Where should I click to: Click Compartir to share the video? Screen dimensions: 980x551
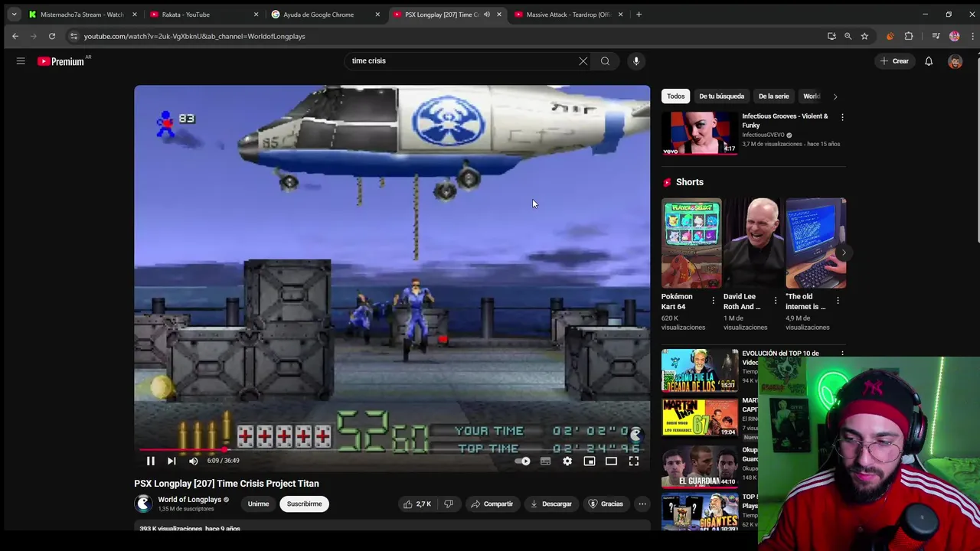pos(492,504)
